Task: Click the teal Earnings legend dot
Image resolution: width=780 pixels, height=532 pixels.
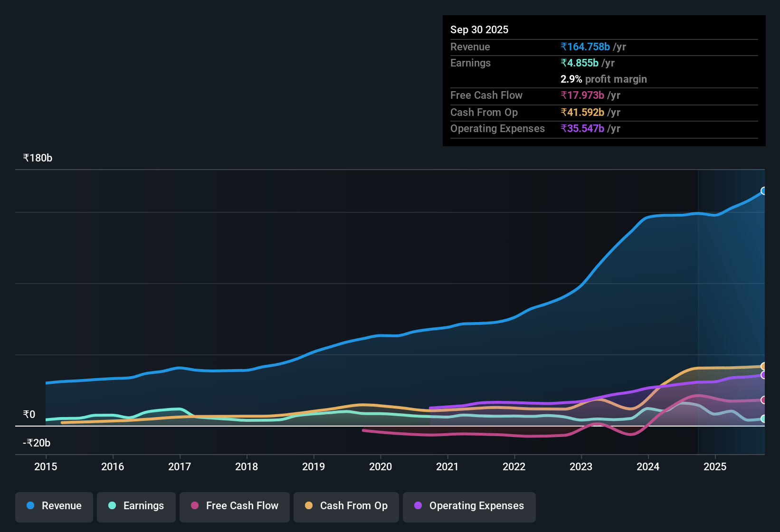Action: [x=112, y=506]
